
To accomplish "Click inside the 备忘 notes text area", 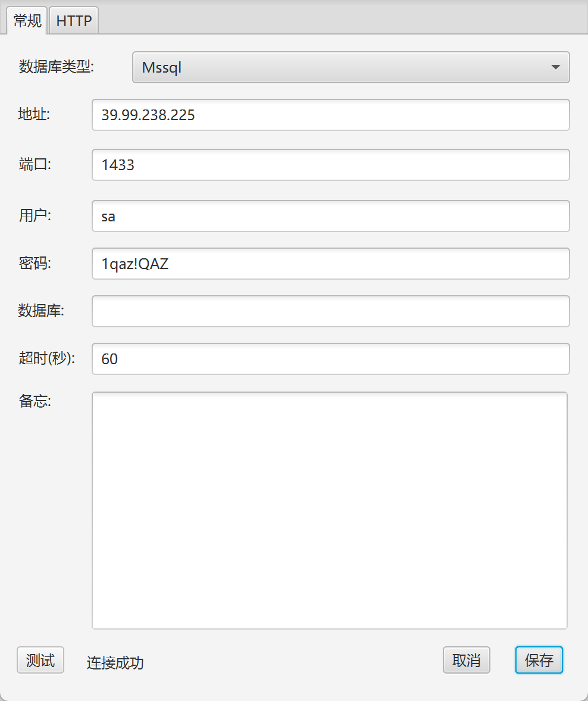I will click(329, 510).
